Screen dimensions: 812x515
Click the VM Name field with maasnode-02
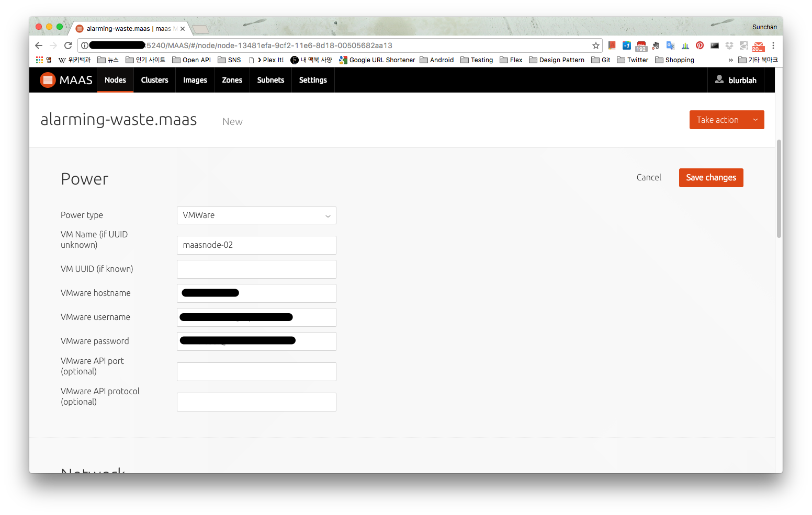point(256,245)
